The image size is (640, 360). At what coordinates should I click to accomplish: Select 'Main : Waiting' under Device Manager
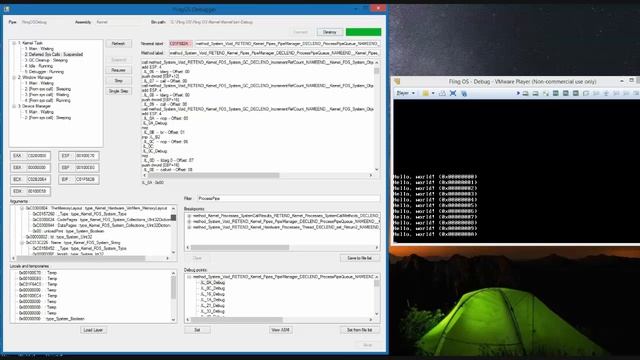point(39,112)
